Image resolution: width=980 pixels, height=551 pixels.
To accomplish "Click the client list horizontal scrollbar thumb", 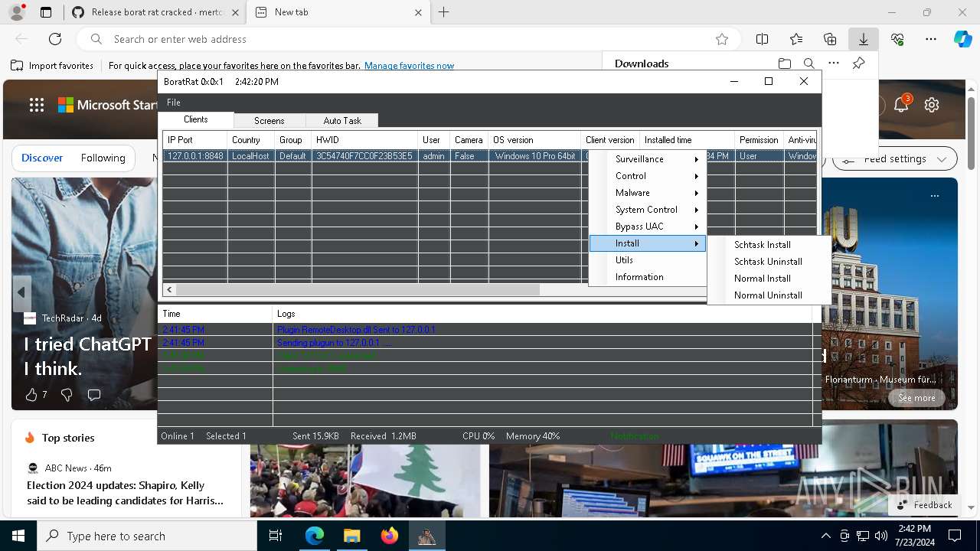I will (x=358, y=290).
